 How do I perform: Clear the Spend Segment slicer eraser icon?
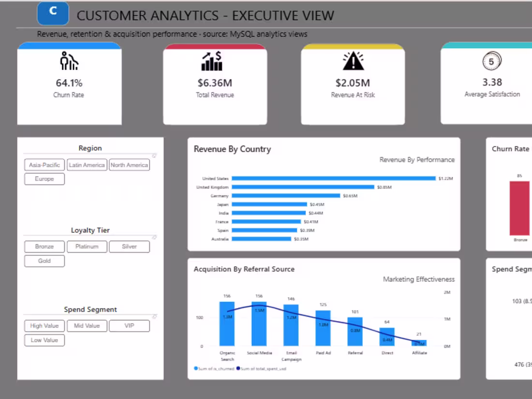pyautogui.click(x=154, y=316)
